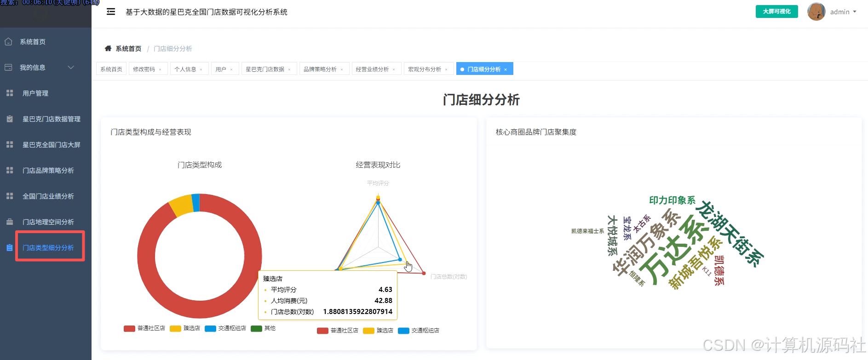
Task: Click the 新城吾悦系 word in the word cloud
Action: 695,263
